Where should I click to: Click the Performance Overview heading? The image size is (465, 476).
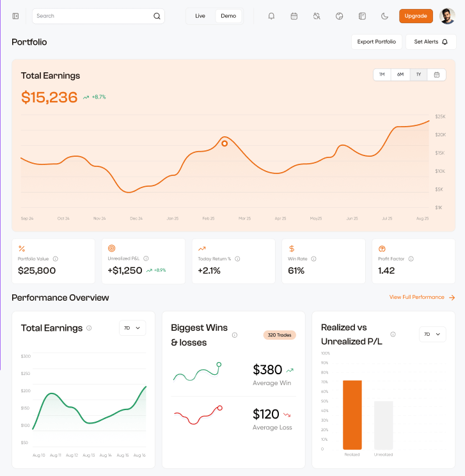pos(60,297)
